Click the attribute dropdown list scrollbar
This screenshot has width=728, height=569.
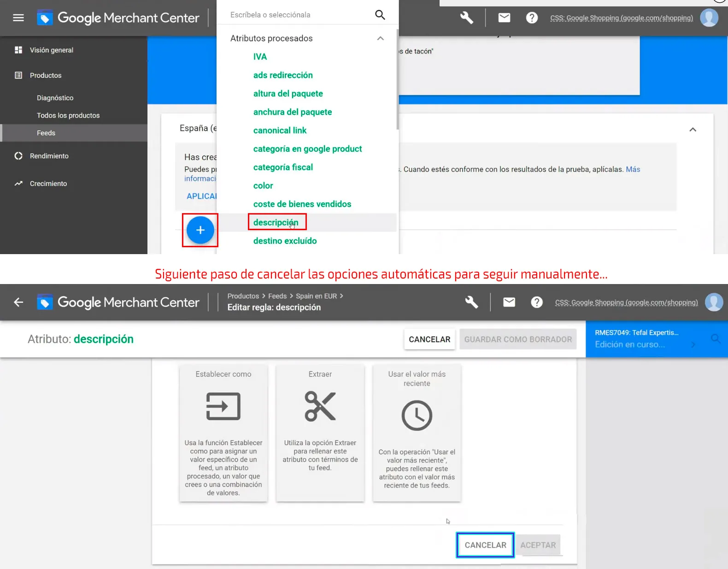(397, 78)
